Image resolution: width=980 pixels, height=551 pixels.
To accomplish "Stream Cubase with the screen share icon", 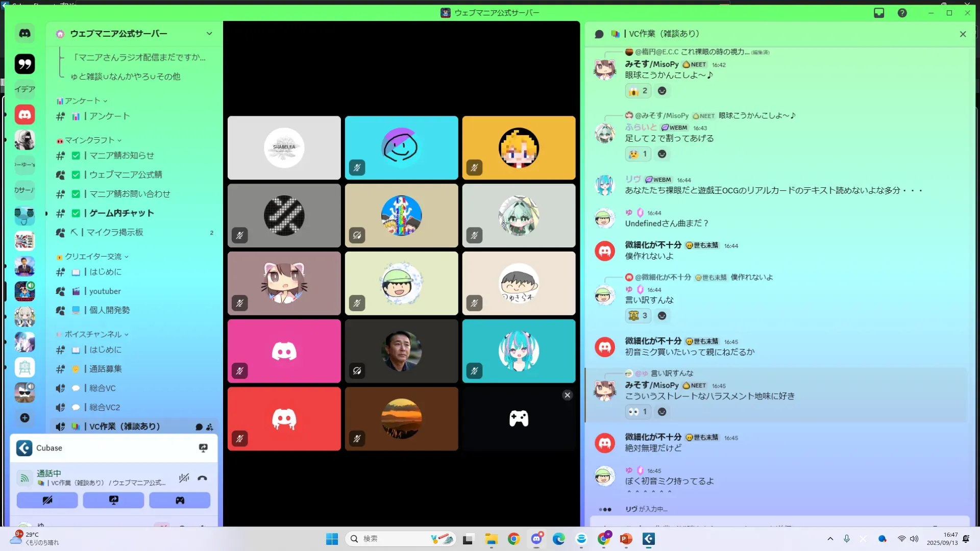I will click(203, 448).
